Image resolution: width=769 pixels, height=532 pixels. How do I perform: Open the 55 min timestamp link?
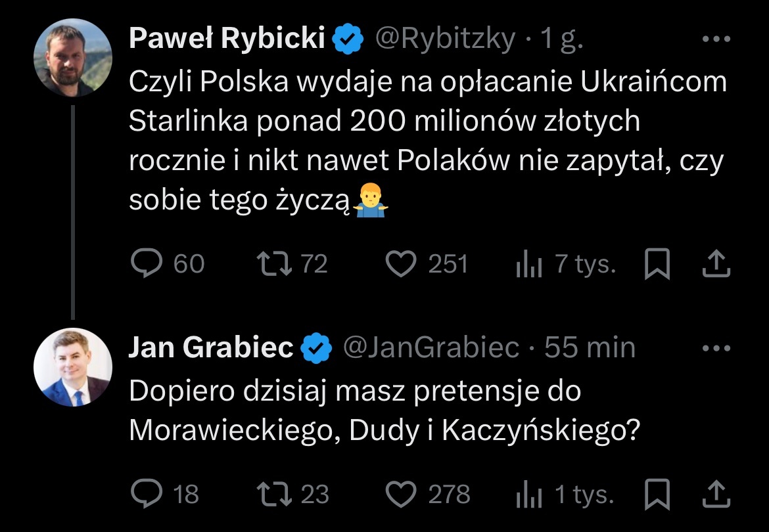point(590,348)
